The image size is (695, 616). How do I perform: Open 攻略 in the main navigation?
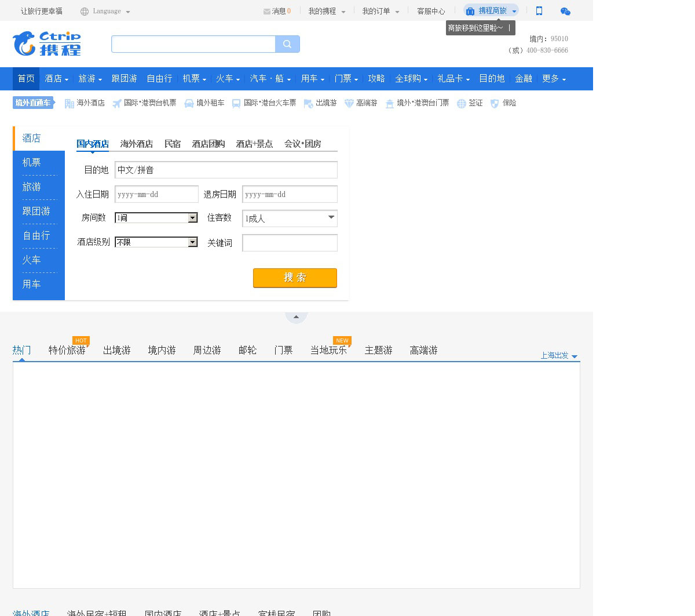[376, 79]
